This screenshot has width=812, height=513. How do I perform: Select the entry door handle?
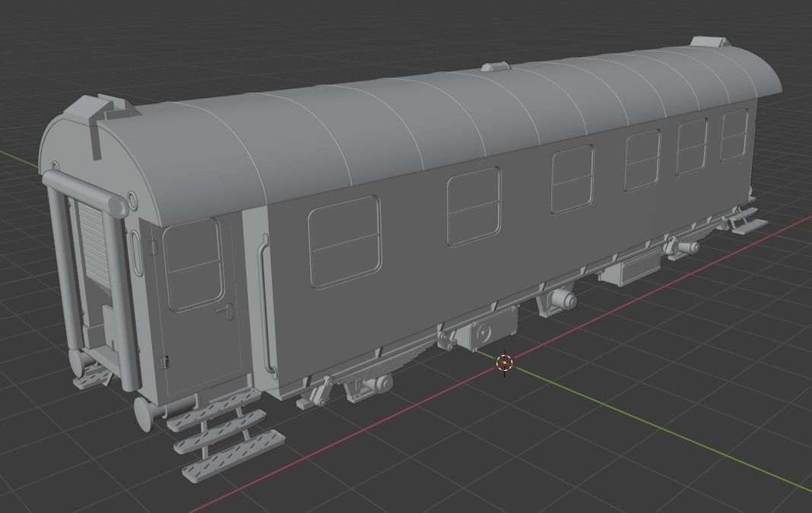227,311
